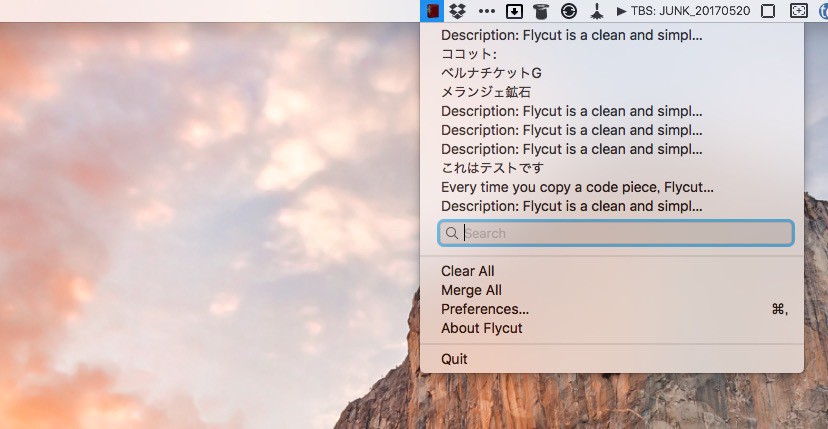Click the play triangle beside TBS text
828x429 pixels.
[622, 11]
